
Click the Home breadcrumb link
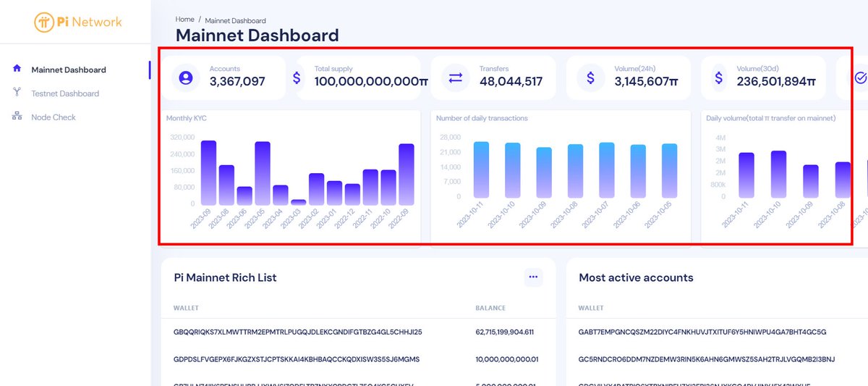click(x=184, y=19)
